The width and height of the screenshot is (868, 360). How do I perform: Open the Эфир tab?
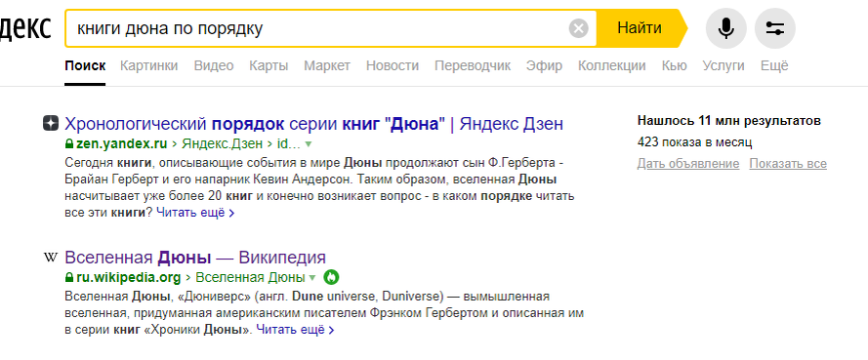544,65
